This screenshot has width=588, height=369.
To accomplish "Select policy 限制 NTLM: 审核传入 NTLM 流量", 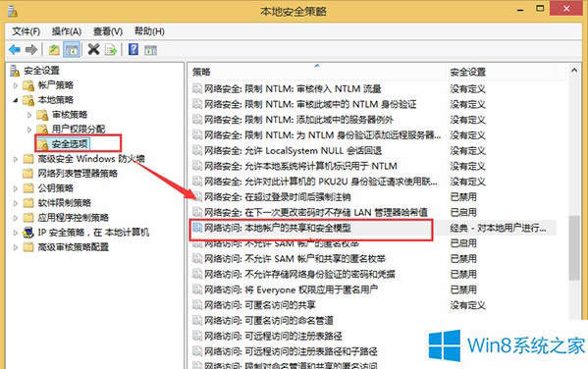I will (x=293, y=89).
